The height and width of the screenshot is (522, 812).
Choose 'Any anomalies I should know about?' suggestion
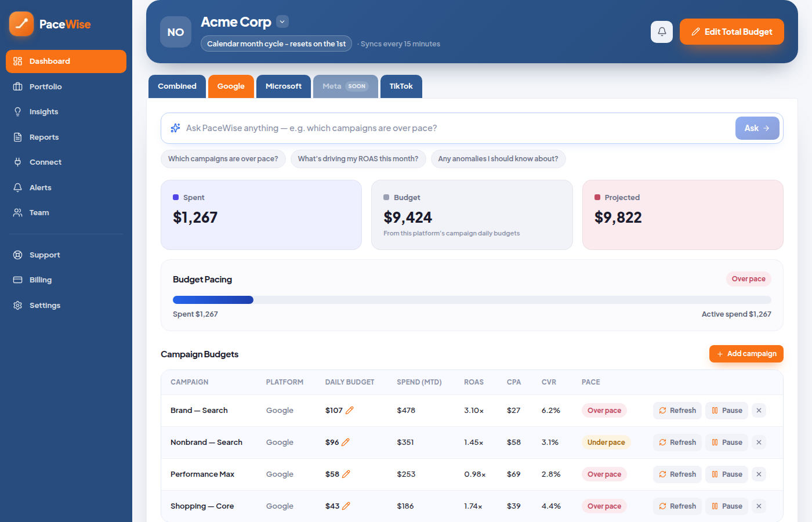pyautogui.click(x=498, y=159)
